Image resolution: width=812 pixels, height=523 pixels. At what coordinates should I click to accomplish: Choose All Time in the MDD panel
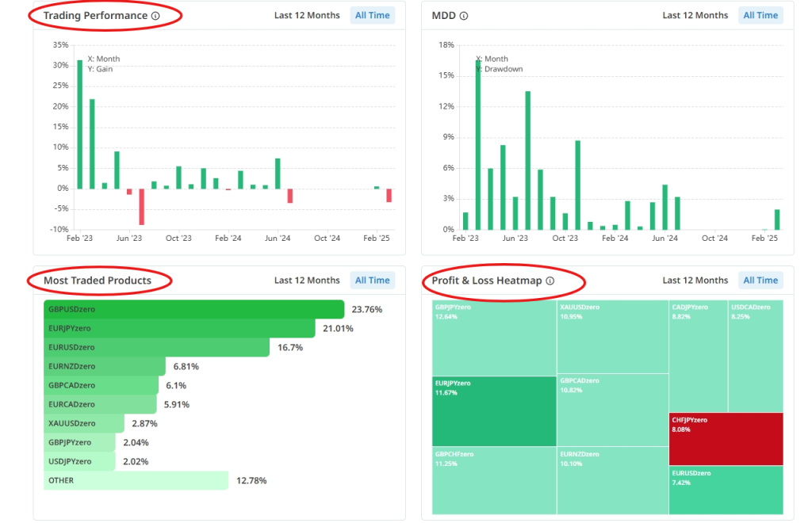tap(760, 15)
